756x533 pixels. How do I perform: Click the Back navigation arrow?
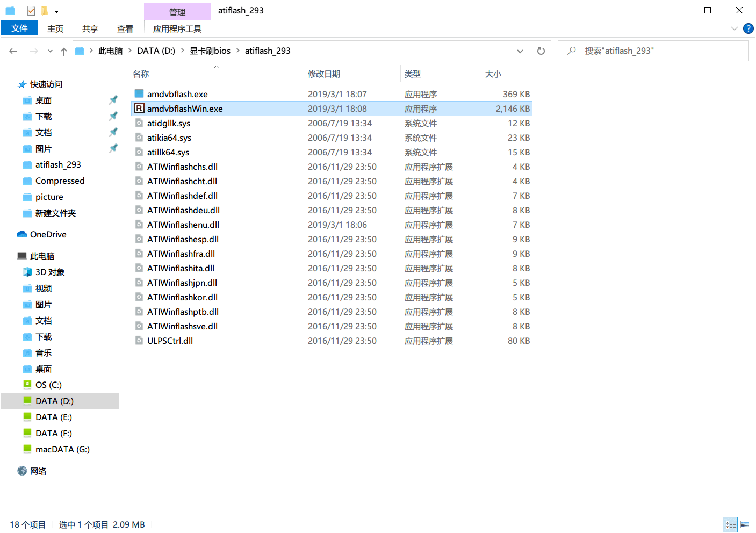pyautogui.click(x=13, y=51)
